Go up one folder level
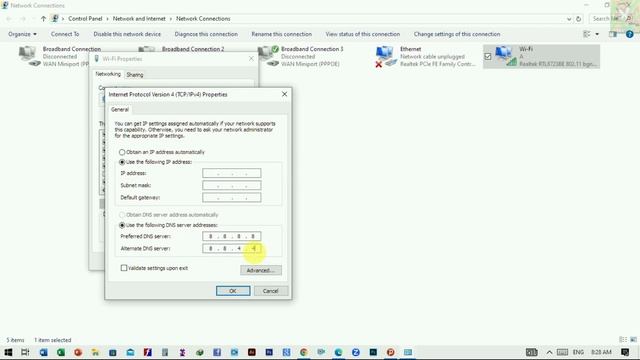640x360 pixels. (x=43, y=19)
